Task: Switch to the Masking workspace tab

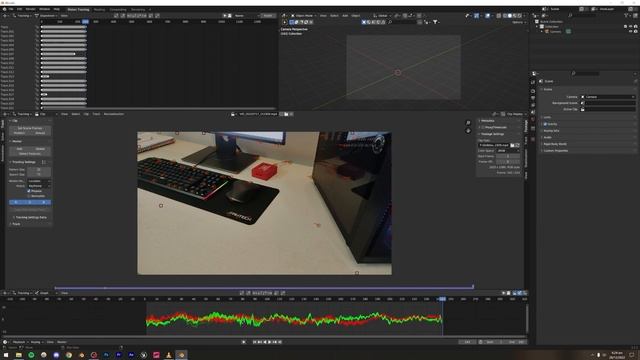Action: [99, 9]
